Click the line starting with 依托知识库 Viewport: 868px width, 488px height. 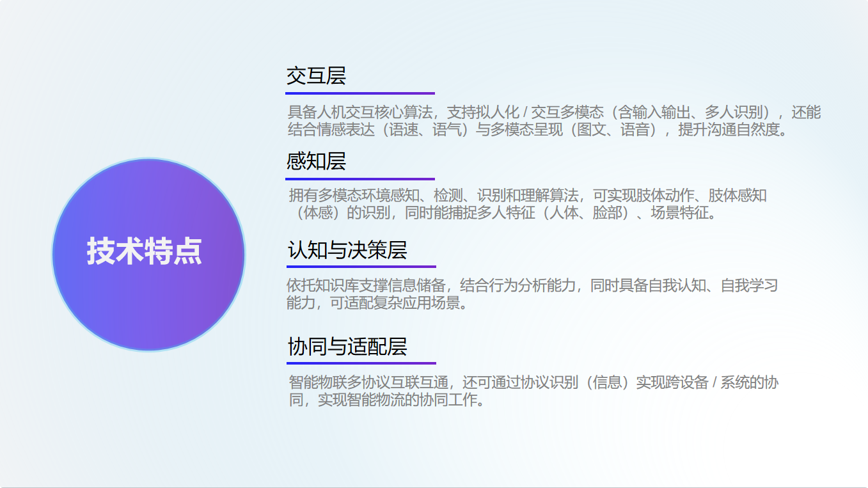coord(532,285)
